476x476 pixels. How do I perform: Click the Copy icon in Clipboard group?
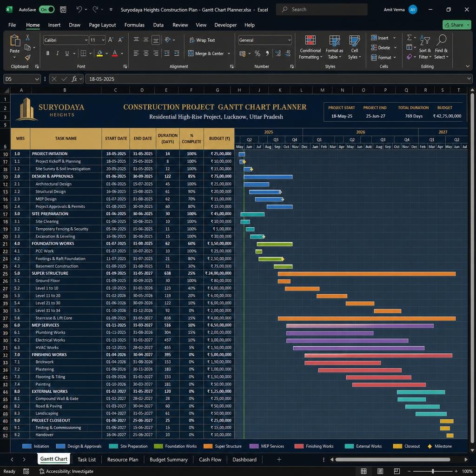[27, 47]
